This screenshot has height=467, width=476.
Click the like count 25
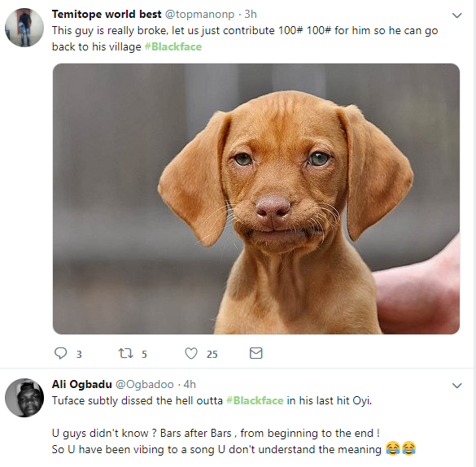tap(212, 354)
